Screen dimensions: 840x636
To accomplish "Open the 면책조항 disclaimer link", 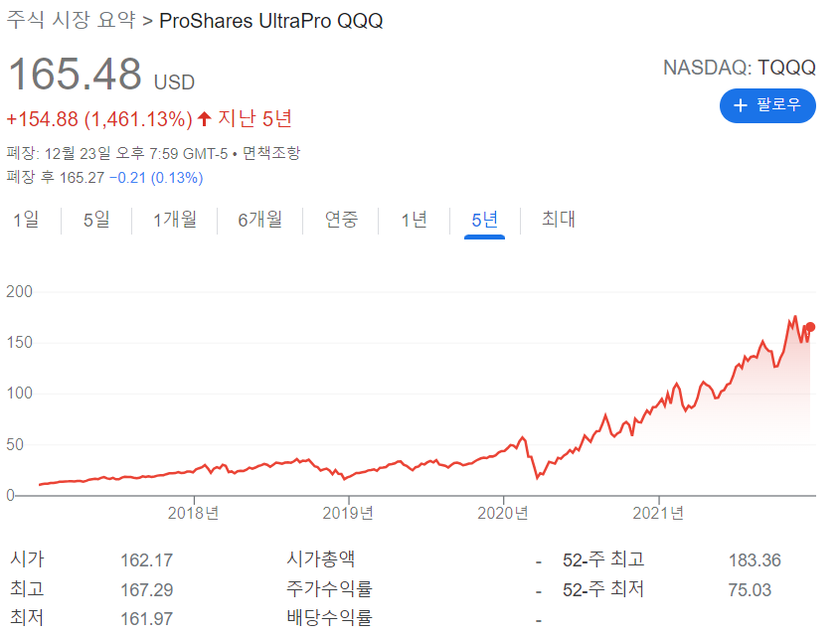I will (x=271, y=154).
